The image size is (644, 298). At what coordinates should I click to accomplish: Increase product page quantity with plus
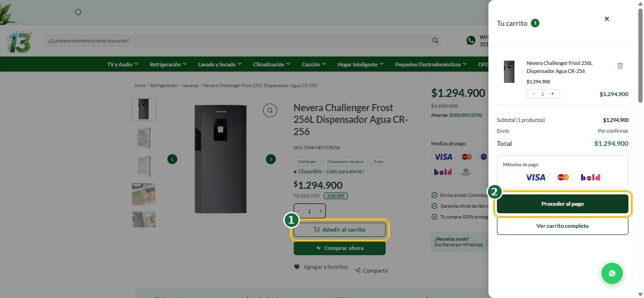tap(321, 211)
